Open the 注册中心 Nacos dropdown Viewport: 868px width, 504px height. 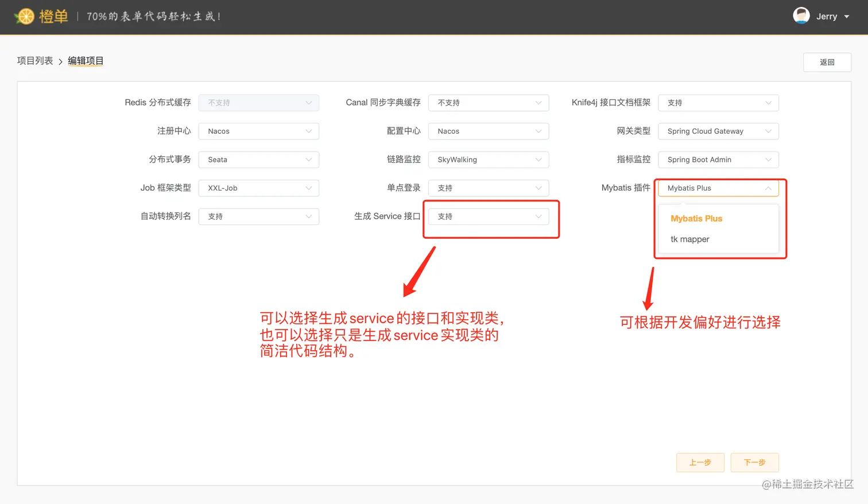tap(259, 131)
